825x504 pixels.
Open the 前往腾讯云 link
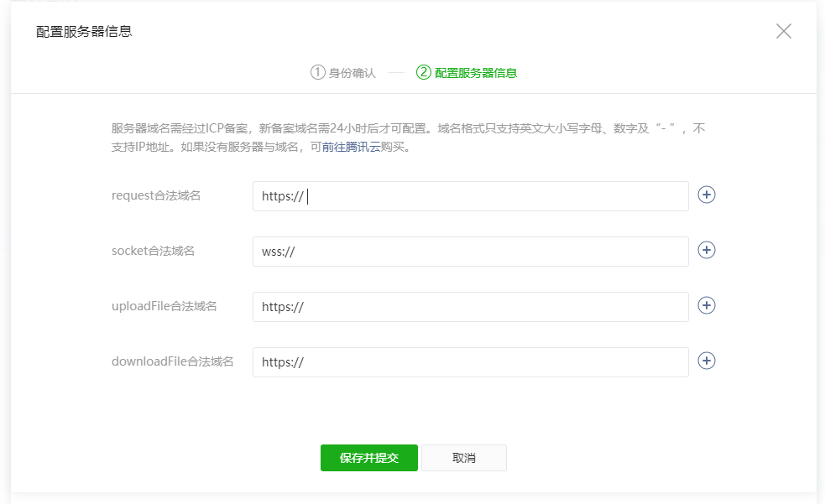click(351, 147)
